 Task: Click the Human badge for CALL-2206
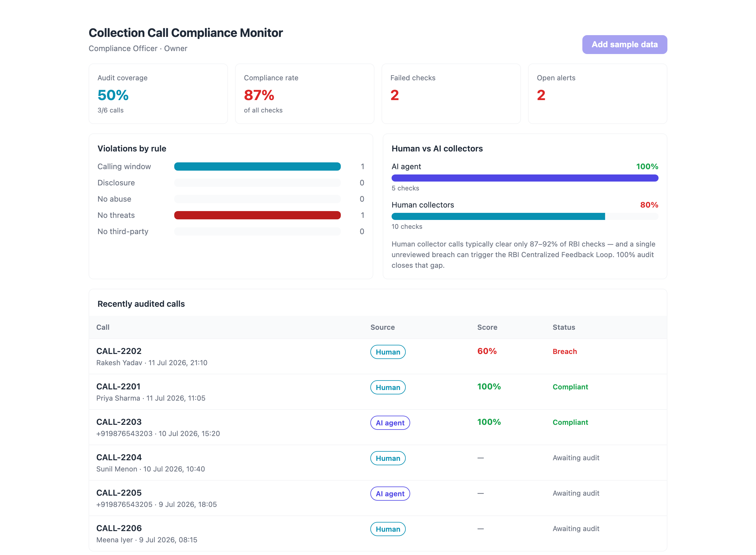(x=388, y=529)
